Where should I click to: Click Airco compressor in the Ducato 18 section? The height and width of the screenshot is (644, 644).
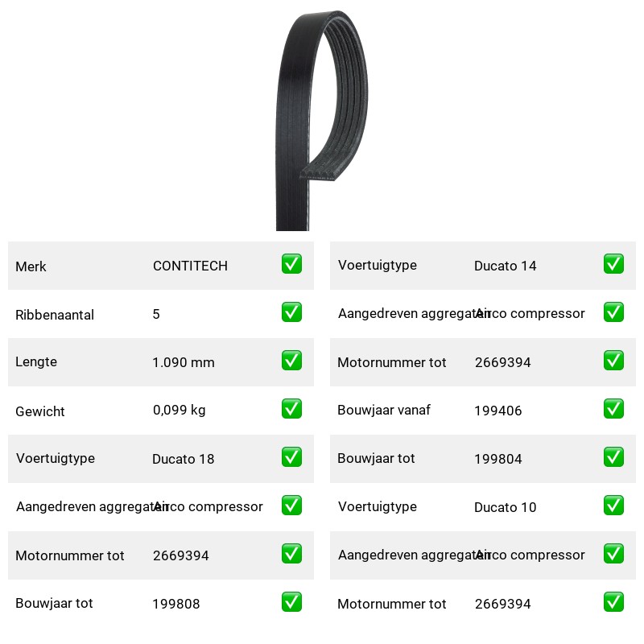(x=208, y=506)
